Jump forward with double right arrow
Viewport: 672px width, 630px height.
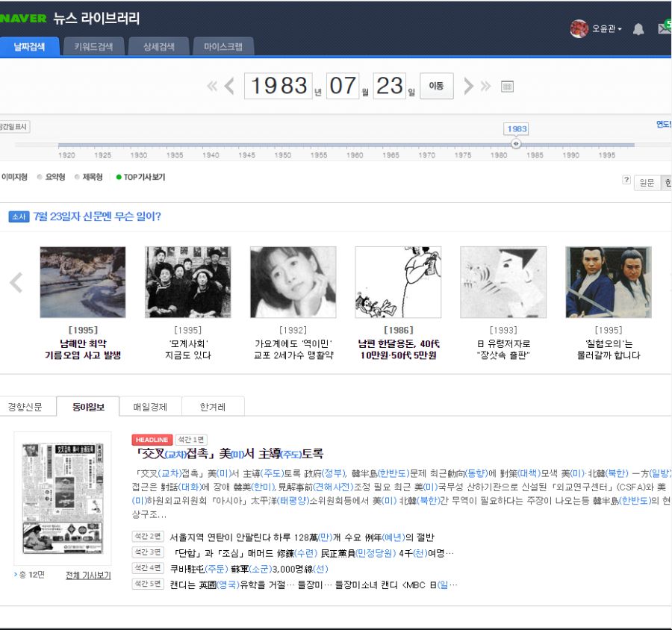coord(485,86)
